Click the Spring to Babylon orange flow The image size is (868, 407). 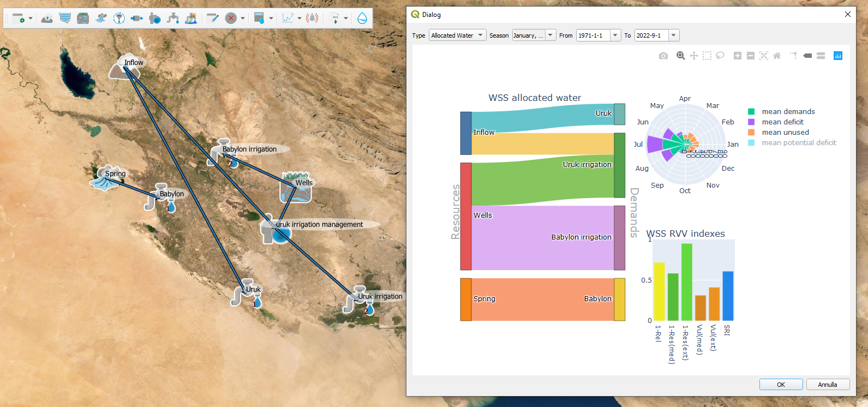tap(542, 300)
